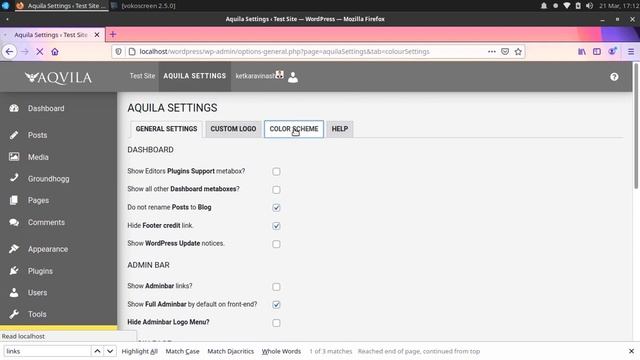Stop page loading with X button
This screenshot has width=640, height=360.
pos(40,52)
